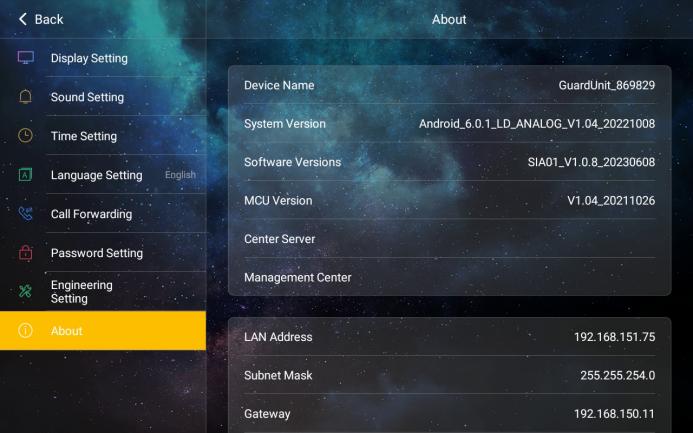Click the SIA01_V1.0.8_20230608 value
Screen dimensions: 693x433
591,162
